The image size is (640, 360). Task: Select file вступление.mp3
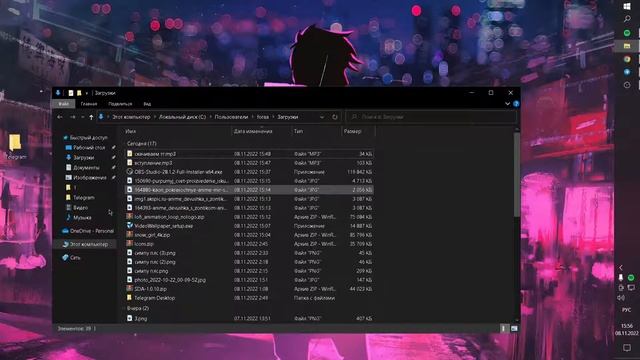153,163
